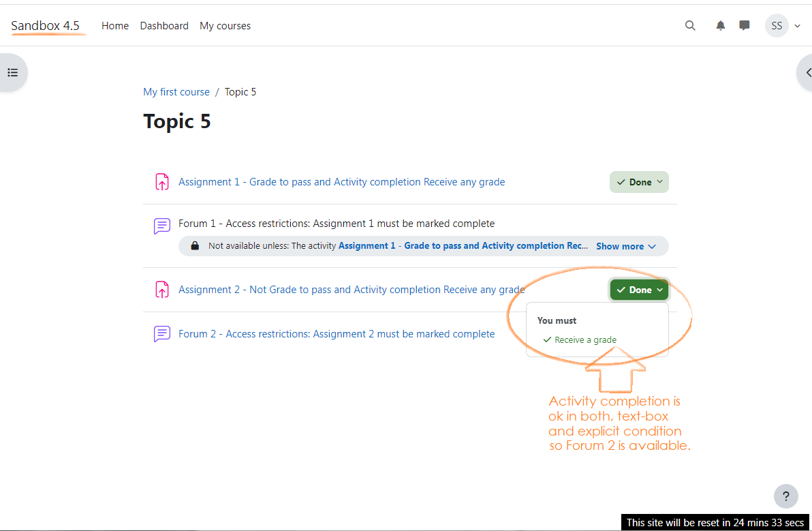Click the Forum 1 chat icon

point(162,226)
